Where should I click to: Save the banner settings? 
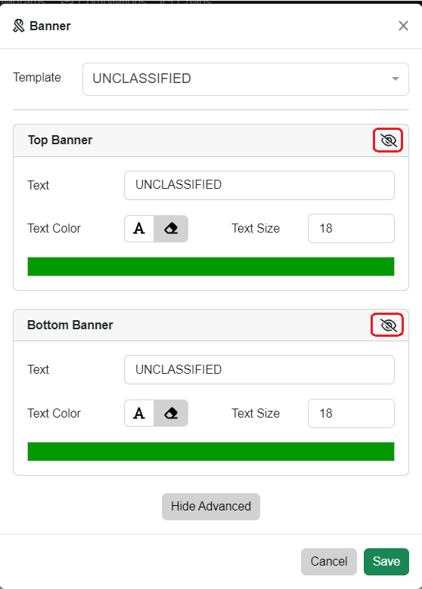click(386, 562)
